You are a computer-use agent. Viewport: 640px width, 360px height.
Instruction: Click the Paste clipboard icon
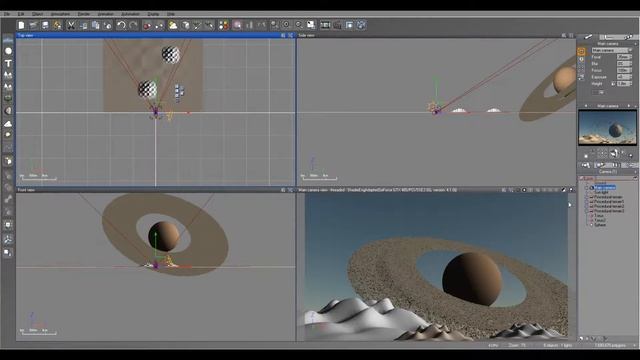[96, 25]
